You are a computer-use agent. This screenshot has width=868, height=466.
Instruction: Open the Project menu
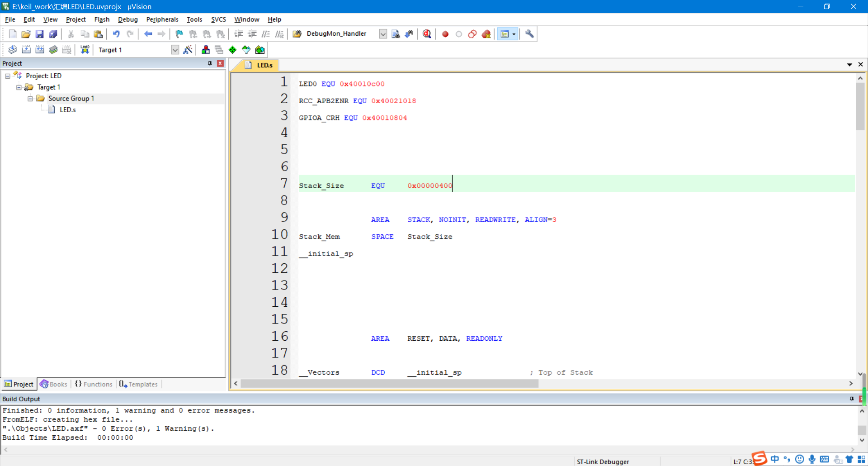click(x=76, y=19)
